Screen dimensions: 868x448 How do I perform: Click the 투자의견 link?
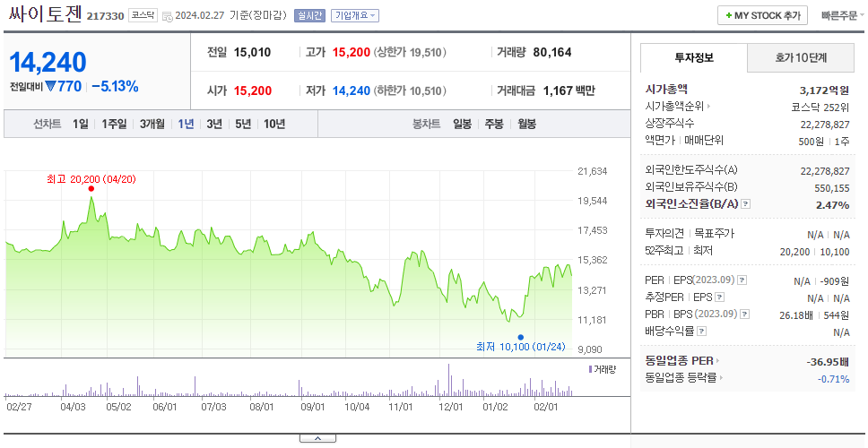(664, 234)
